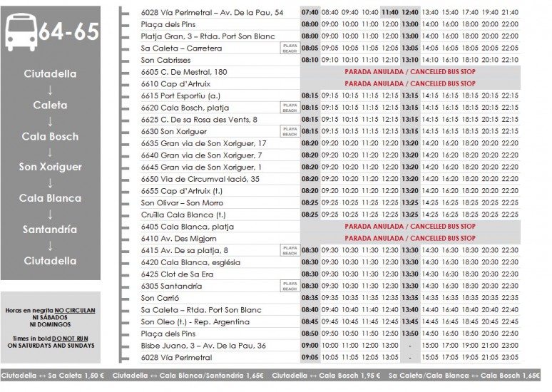This screenshot has height=392, width=552.
Task: Select stop 6610 Cap d'Artruix
Action: (175, 84)
